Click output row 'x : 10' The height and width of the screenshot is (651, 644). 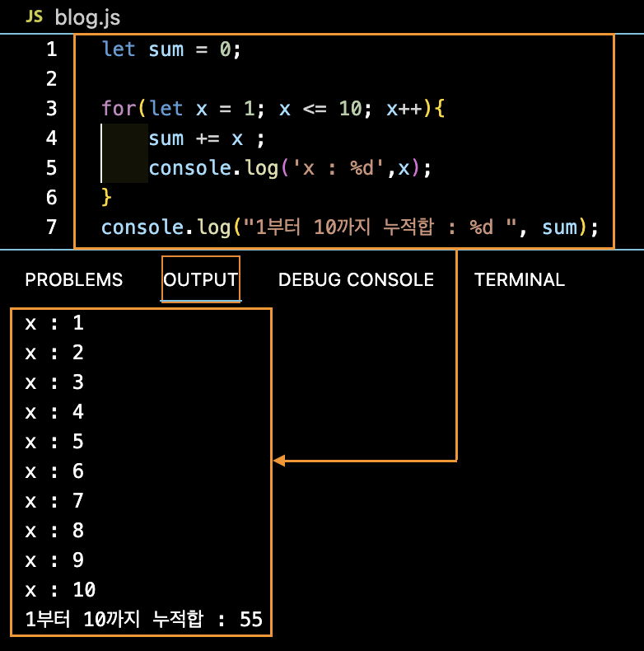[x=60, y=590]
